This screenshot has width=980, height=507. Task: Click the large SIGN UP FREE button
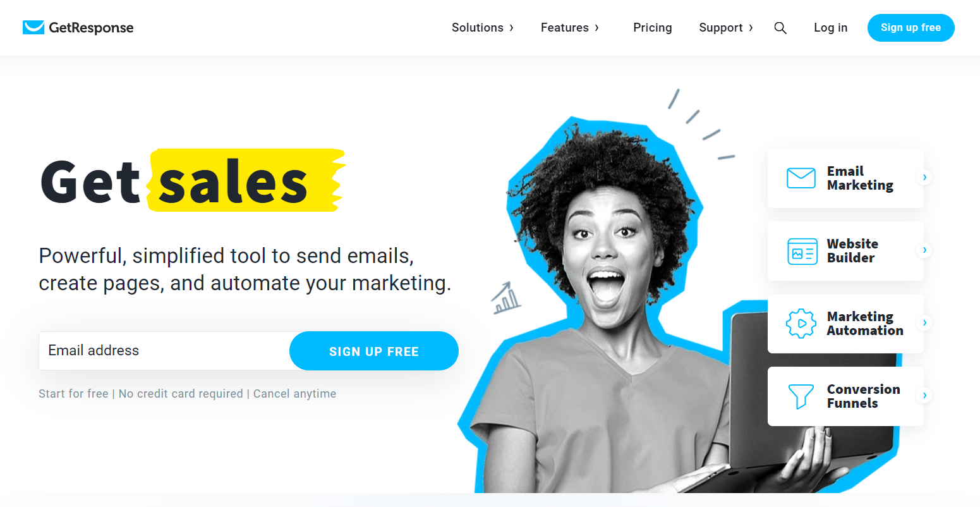[x=374, y=351]
